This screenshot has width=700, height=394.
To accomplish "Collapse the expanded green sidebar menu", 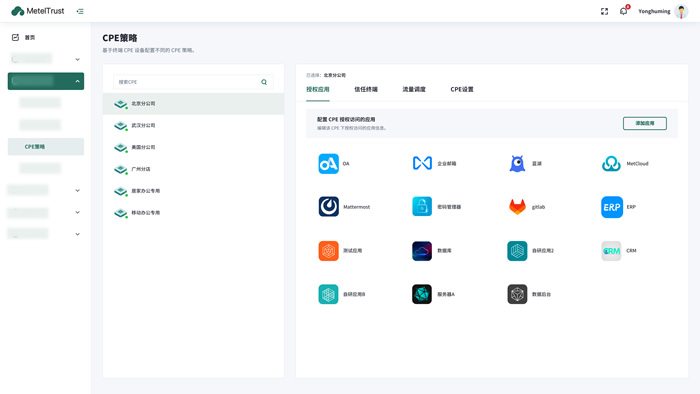I will pos(46,81).
